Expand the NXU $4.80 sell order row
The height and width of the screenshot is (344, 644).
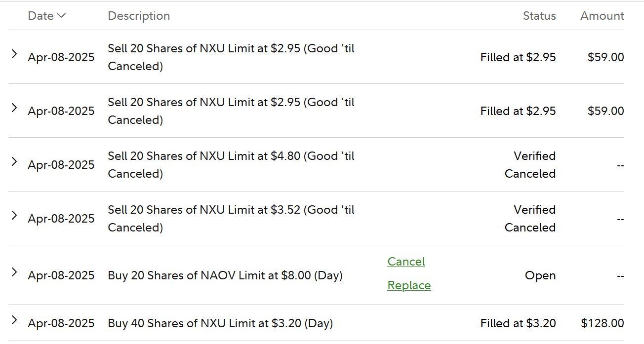point(14,162)
